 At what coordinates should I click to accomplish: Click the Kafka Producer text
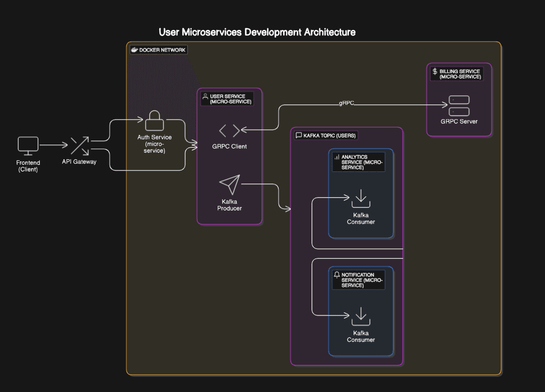(229, 205)
